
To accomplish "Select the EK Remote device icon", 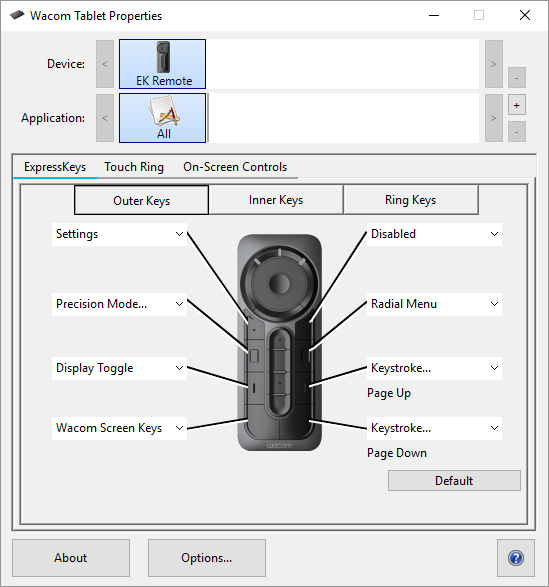I will (163, 64).
